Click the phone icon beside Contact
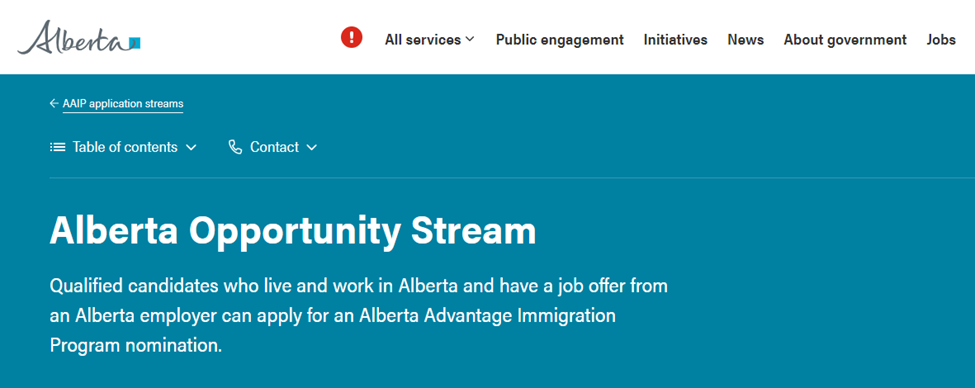 click(x=235, y=147)
